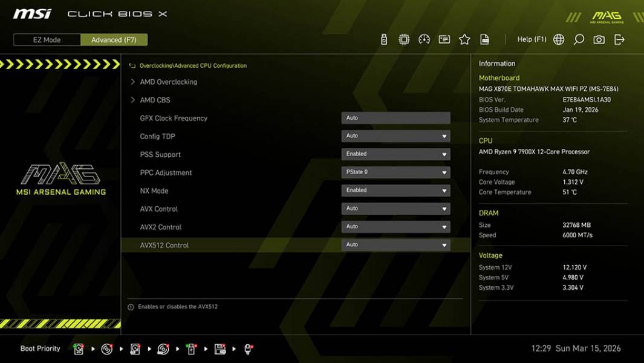The height and width of the screenshot is (363, 644).
Task: Switch to the EZ Mode tab
Action: click(46, 39)
